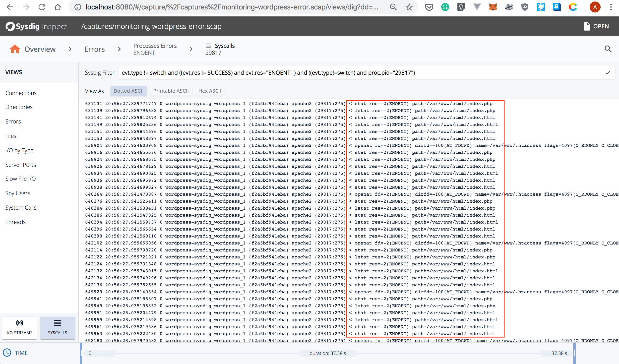Click the search magnifier in breadcrumb bar
Screen dimensions: 619x364
click(608, 49)
